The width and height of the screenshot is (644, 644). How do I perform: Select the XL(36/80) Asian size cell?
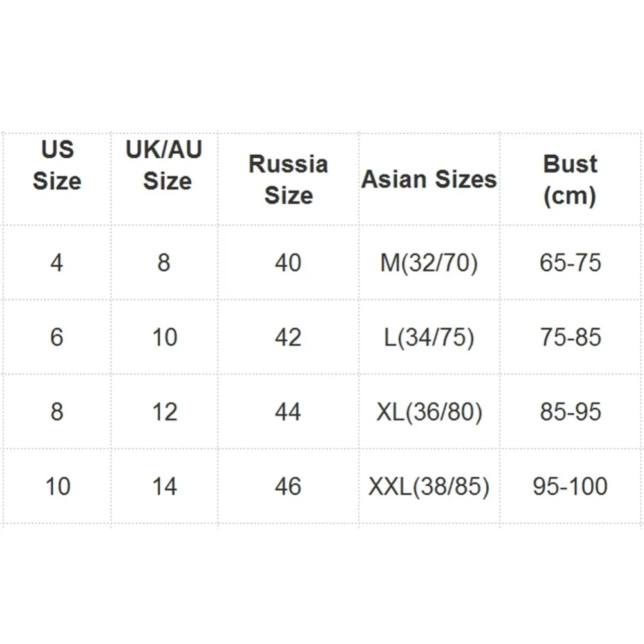point(429,412)
